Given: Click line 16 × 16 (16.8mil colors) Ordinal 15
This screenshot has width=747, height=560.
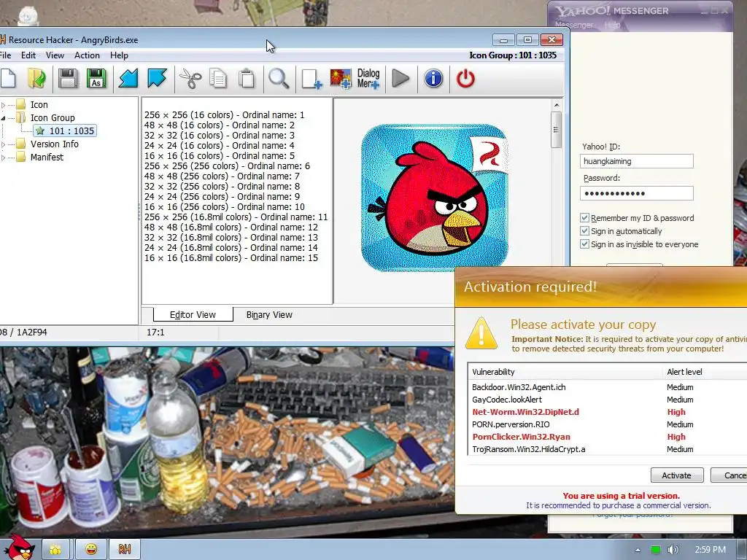Looking at the screenshot, I should point(231,257).
